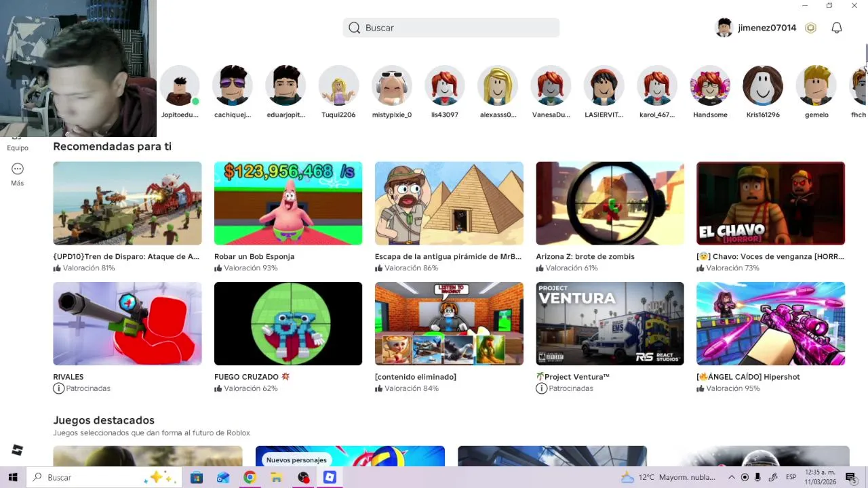Open Tren de Disparo game thumbnail
Image resolution: width=868 pixels, height=488 pixels.
pos(127,203)
